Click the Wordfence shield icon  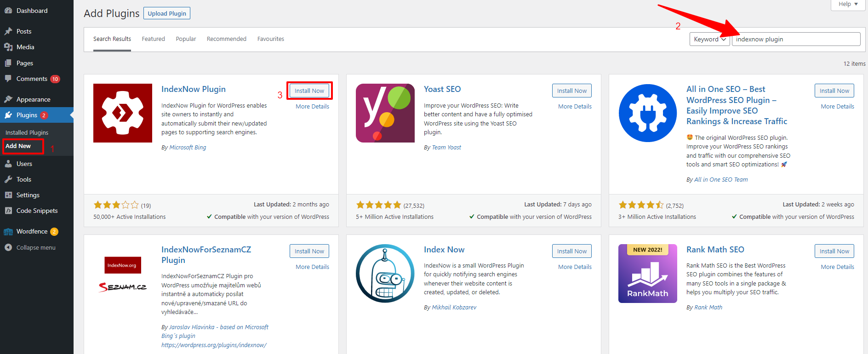point(8,231)
